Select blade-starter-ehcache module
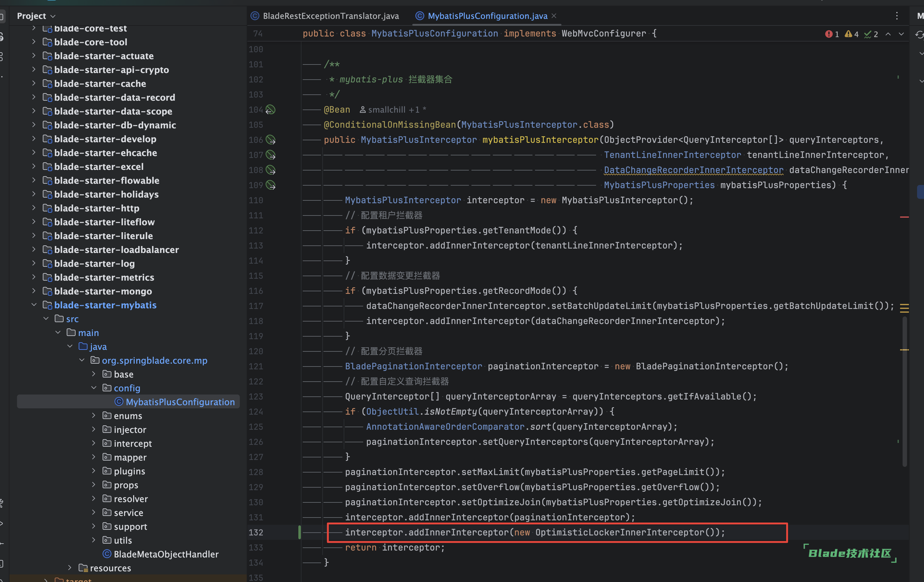 (x=105, y=153)
